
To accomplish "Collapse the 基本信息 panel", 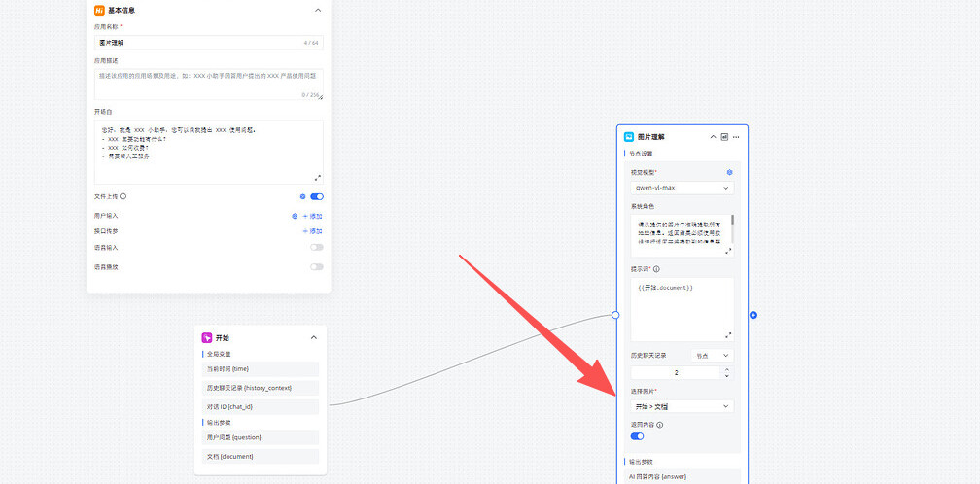I will coord(318,10).
